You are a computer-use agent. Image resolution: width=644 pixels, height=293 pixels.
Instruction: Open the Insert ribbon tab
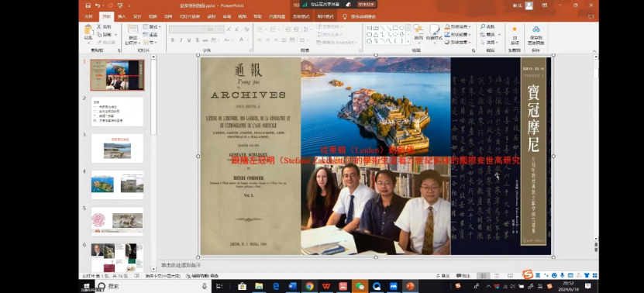tap(122, 17)
